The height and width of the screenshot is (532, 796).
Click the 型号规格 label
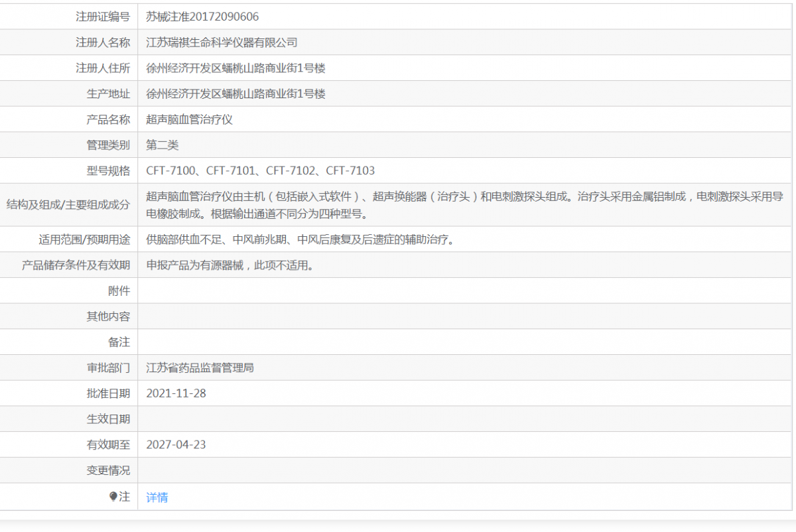point(108,170)
